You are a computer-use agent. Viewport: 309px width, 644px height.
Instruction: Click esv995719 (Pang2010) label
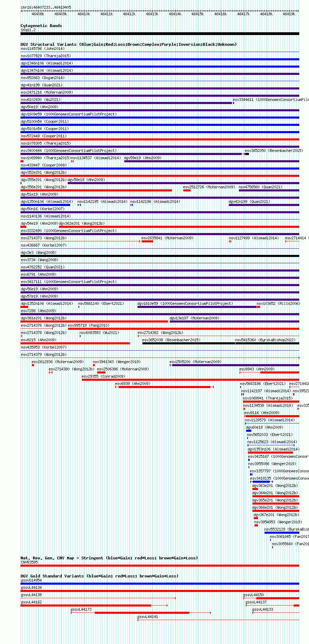tap(89, 325)
